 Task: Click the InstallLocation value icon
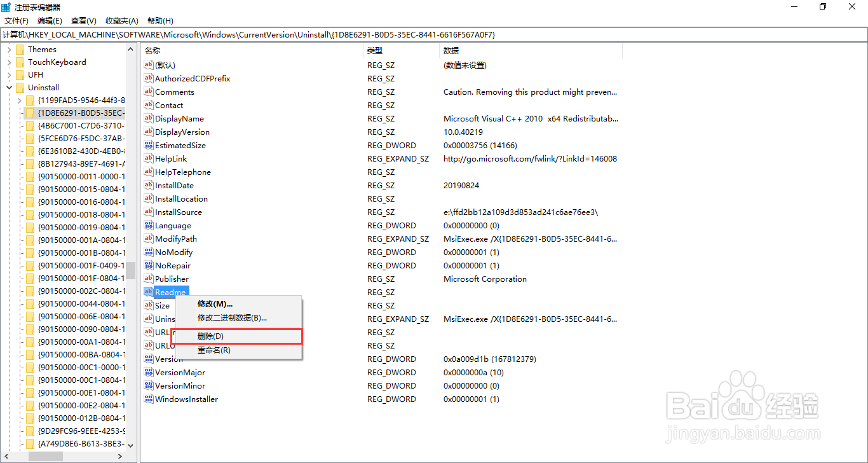pos(149,198)
